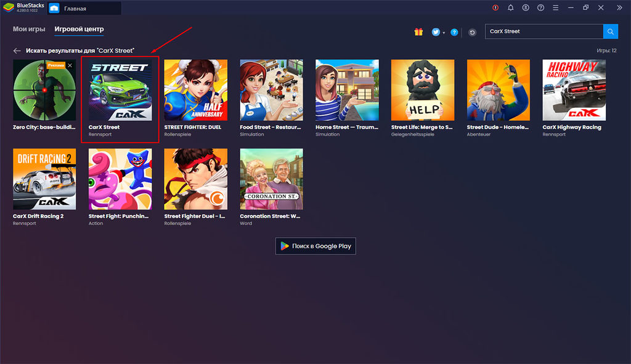Open the Street Life: Merge thumbnail
Screen dimensions: 631x364
[x=423, y=90]
